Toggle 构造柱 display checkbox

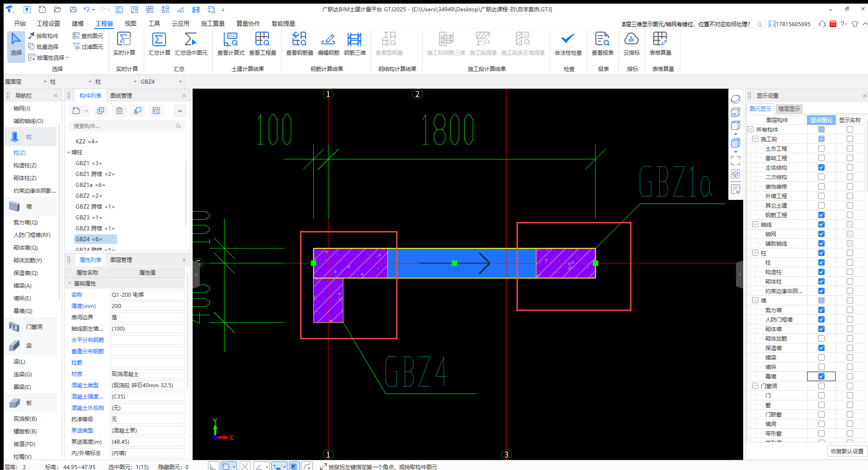pyautogui.click(x=821, y=272)
